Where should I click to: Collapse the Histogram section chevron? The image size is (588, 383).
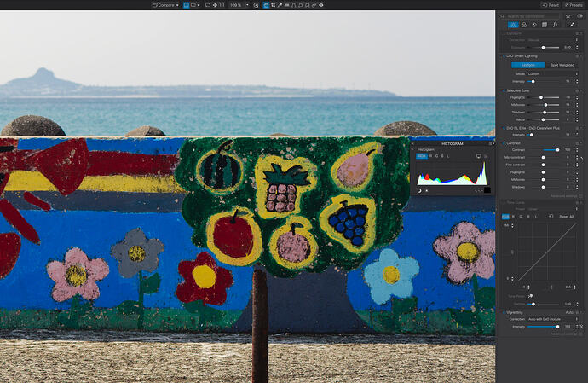(x=414, y=149)
